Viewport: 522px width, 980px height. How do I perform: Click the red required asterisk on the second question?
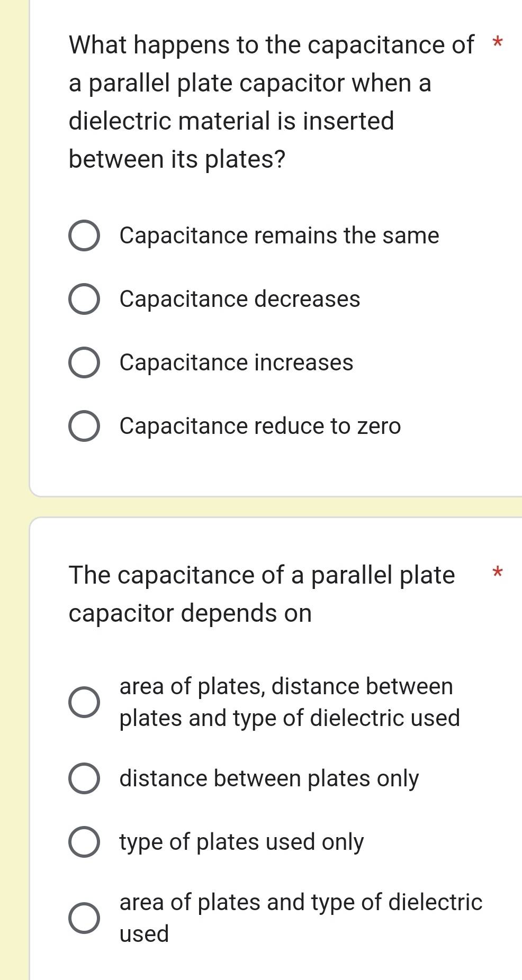(497, 572)
